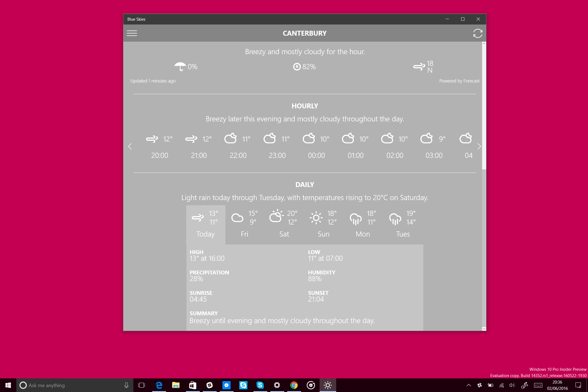Click the Powered by Forecast link

tap(460, 81)
